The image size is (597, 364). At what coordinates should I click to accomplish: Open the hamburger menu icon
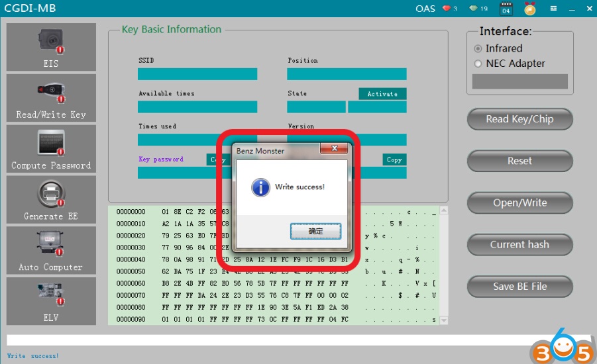coord(553,9)
